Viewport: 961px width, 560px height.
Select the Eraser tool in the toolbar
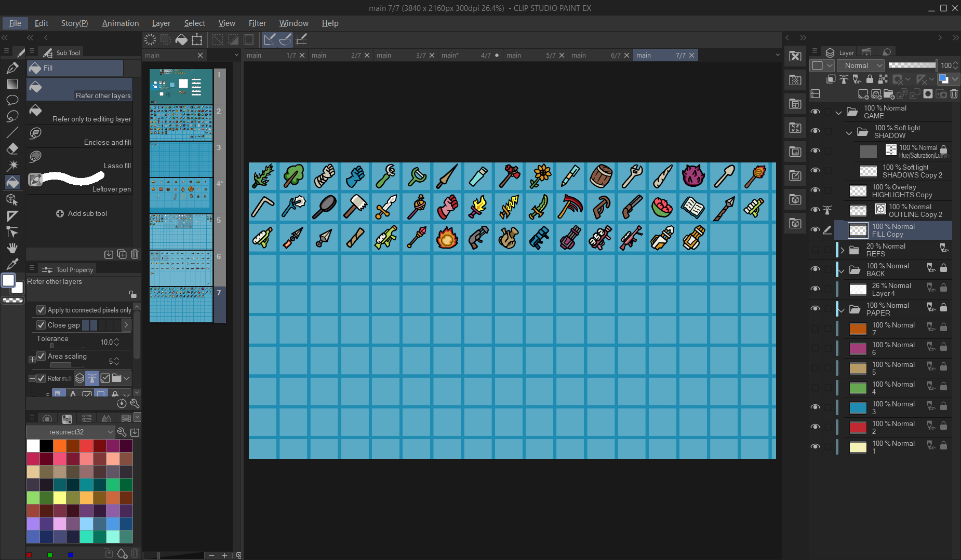coord(12,149)
